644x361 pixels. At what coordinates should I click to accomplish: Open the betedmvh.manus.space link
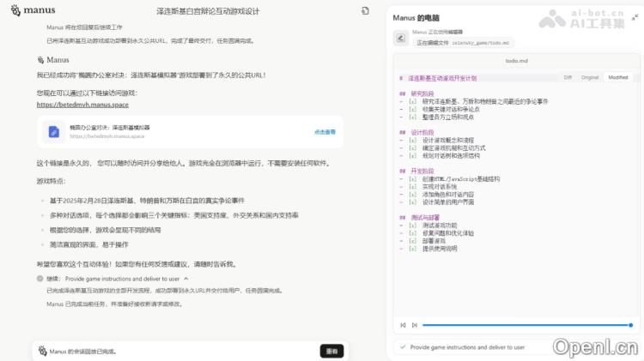pyautogui.click(x=82, y=105)
